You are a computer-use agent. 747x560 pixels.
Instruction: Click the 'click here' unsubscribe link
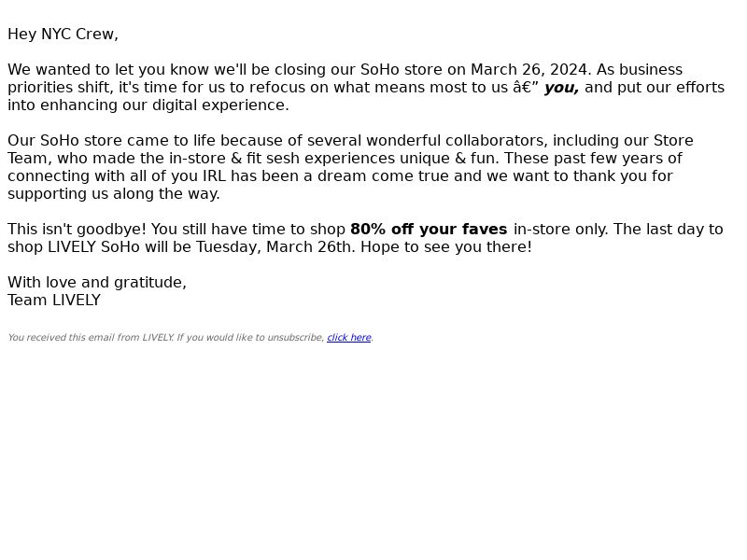pyautogui.click(x=348, y=338)
